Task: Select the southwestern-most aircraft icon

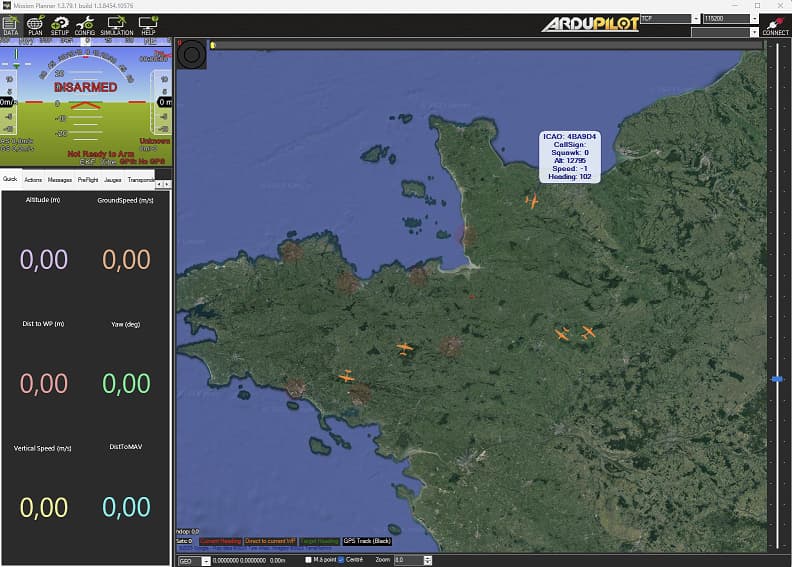Action: point(346,376)
